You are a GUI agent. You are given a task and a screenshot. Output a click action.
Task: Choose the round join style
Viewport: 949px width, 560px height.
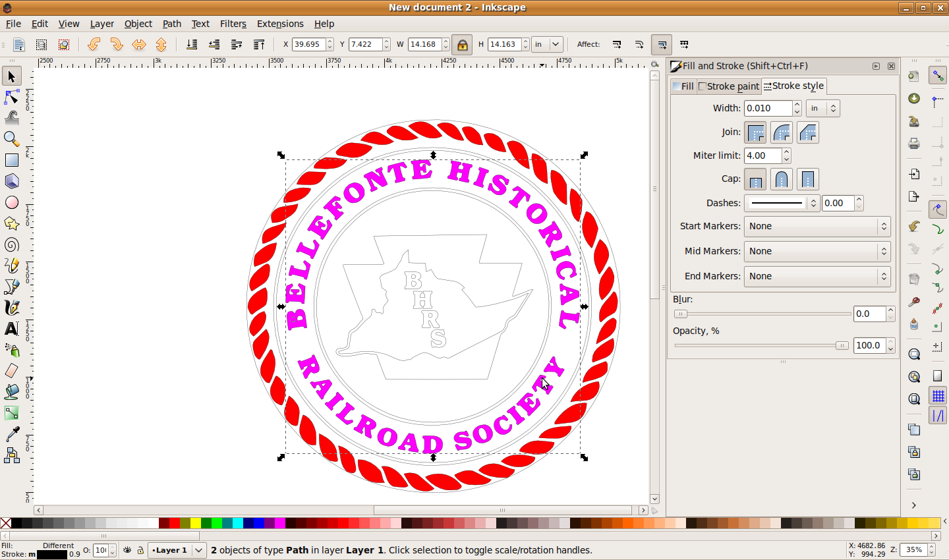pyautogui.click(x=782, y=133)
